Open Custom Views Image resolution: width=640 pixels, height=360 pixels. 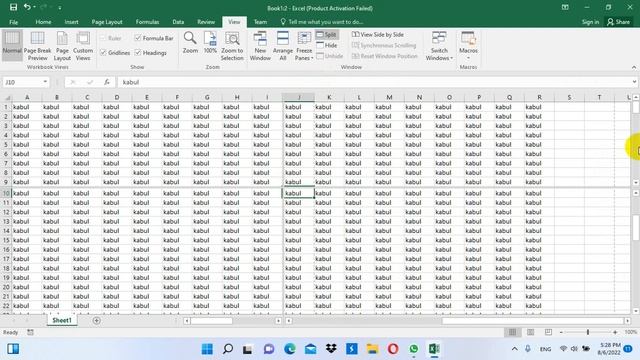pos(83,46)
